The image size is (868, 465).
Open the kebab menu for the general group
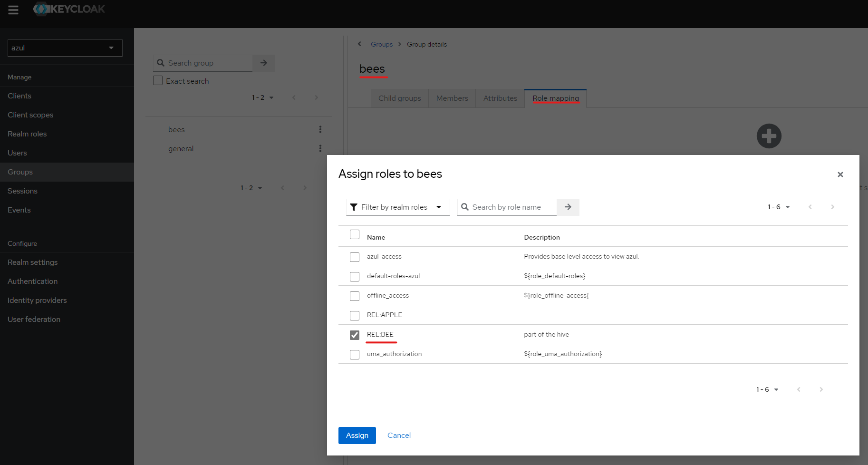[x=320, y=148]
